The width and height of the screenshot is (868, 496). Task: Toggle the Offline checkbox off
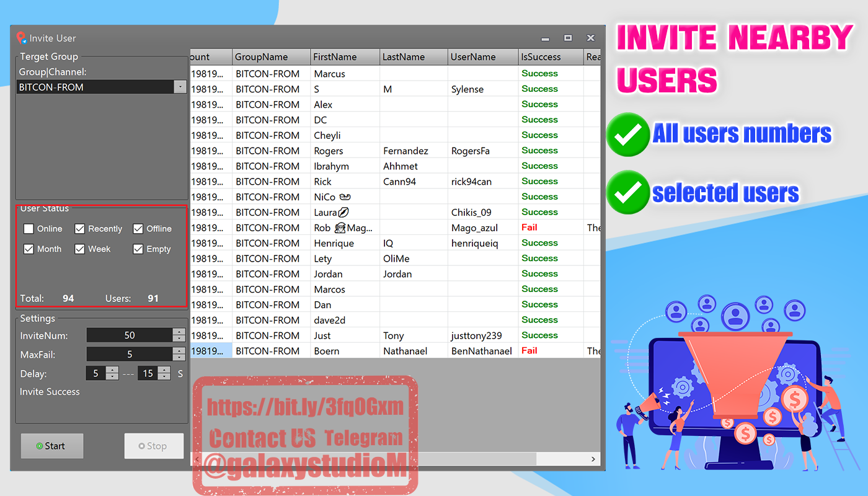point(138,228)
